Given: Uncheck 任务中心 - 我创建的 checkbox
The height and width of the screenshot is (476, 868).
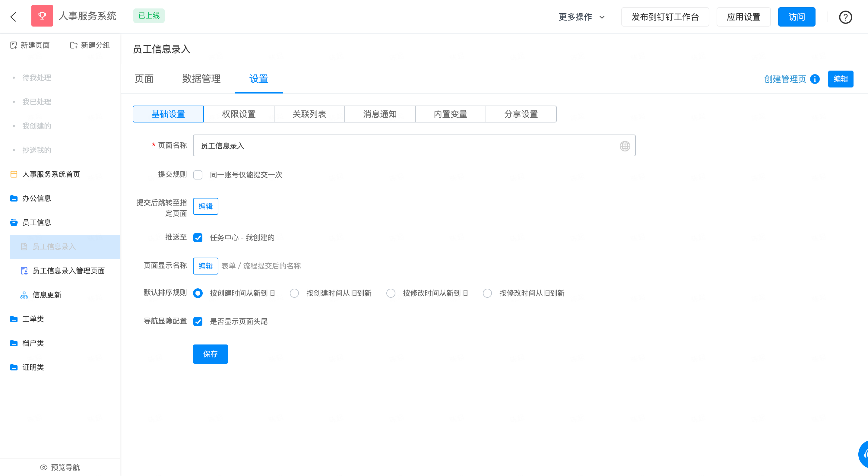Looking at the screenshot, I should coord(198,238).
